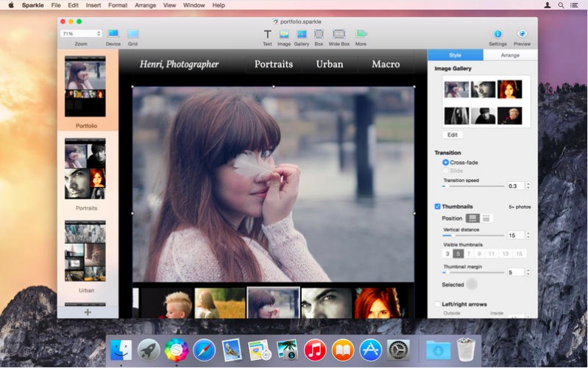
Task: Open the Format menu
Action: (118, 5)
